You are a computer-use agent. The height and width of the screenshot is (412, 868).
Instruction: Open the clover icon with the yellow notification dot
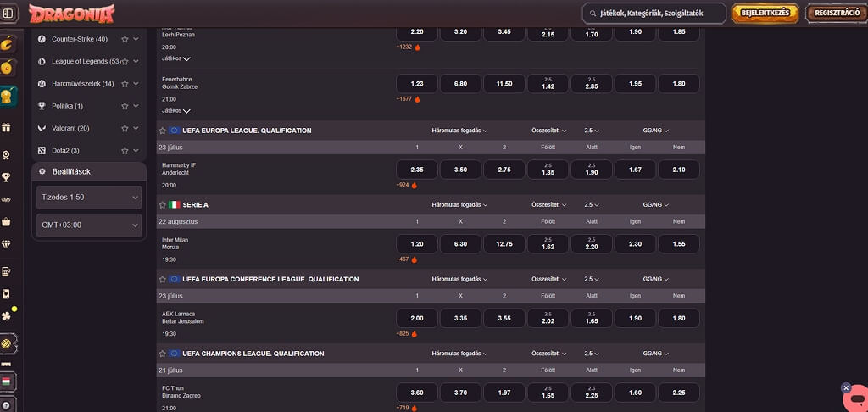coord(6,315)
